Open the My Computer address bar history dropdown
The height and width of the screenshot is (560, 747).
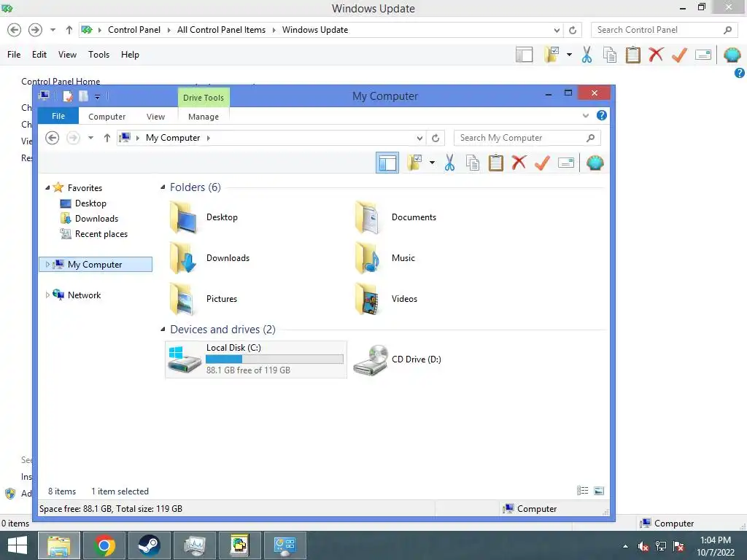(419, 138)
